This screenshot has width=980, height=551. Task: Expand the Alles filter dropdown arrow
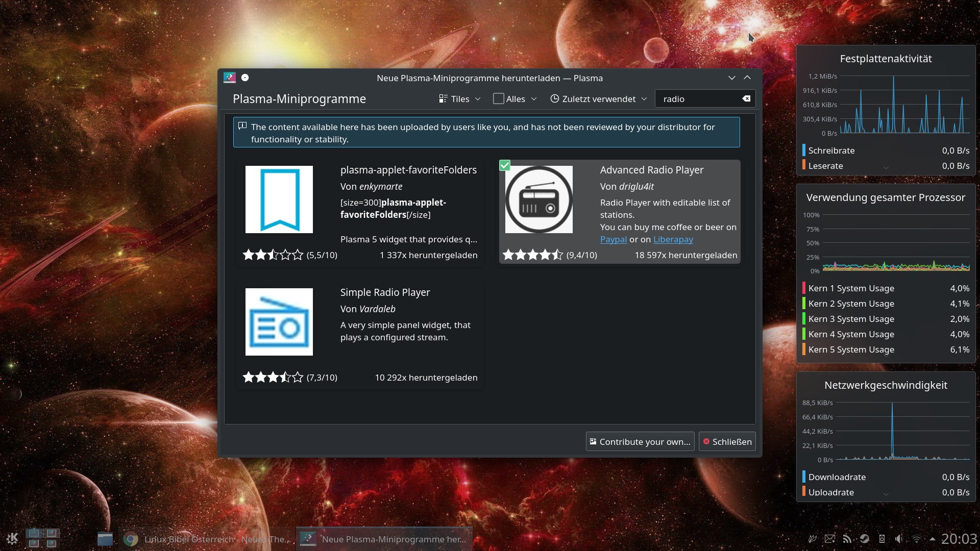tap(534, 99)
